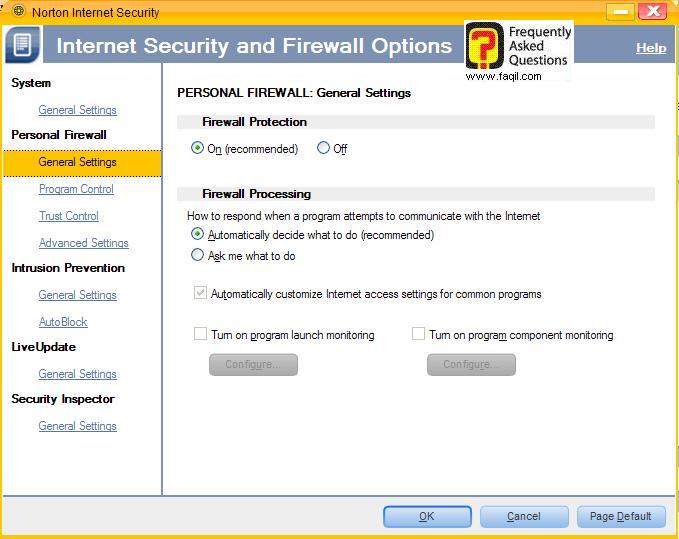Image resolution: width=679 pixels, height=539 pixels.
Task: Open Program Control in the sidebar
Action: coord(76,189)
